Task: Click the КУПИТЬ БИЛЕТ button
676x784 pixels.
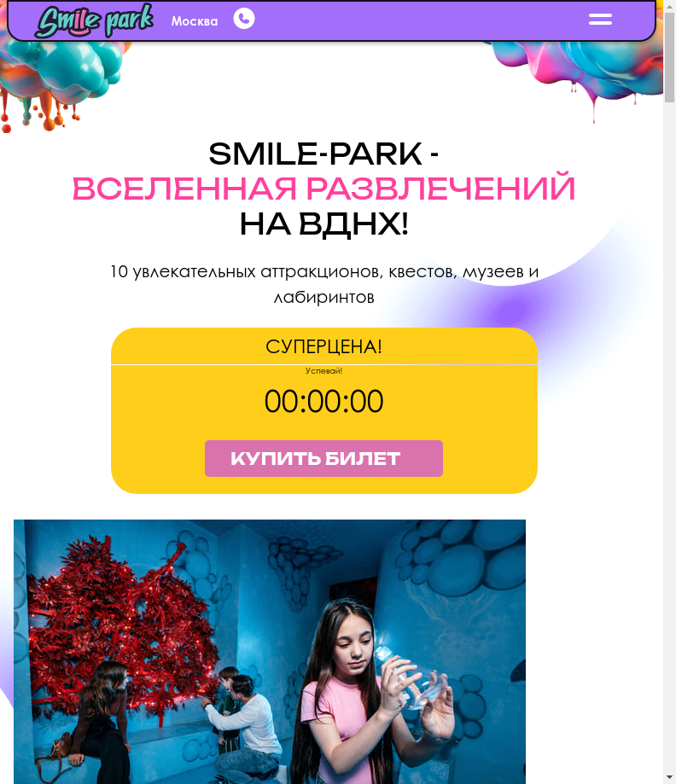Action: click(x=323, y=458)
